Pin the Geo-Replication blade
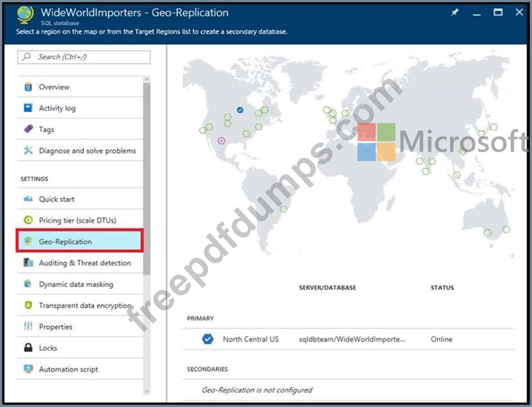Image resolution: width=532 pixels, height=407 pixels. point(455,13)
